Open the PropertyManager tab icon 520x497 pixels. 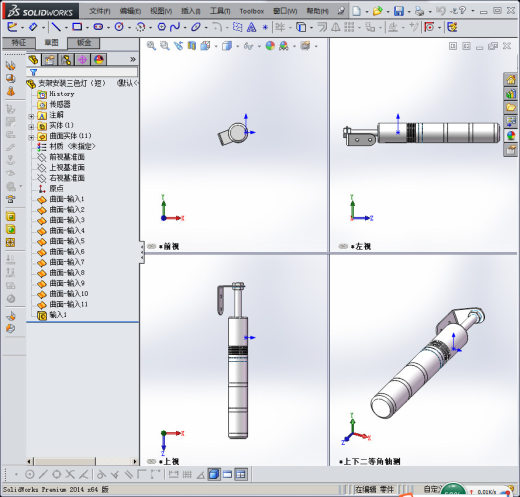[x=50, y=60]
